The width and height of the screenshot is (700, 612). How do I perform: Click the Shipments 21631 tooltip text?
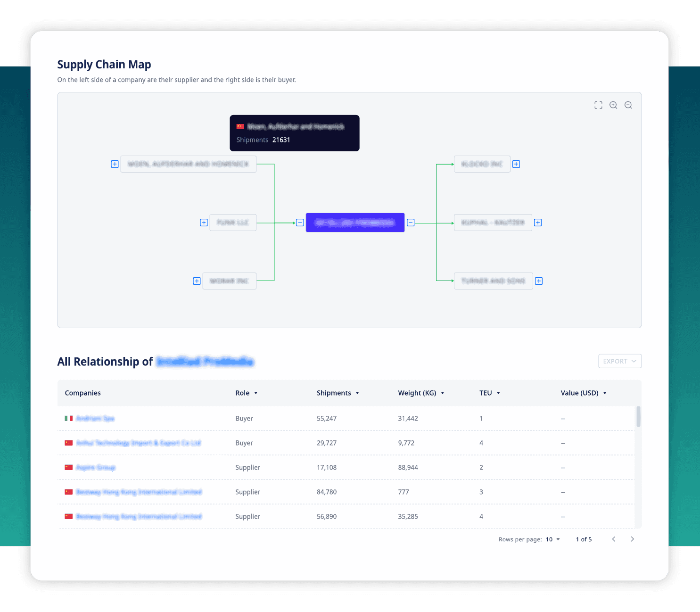pos(263,140)
